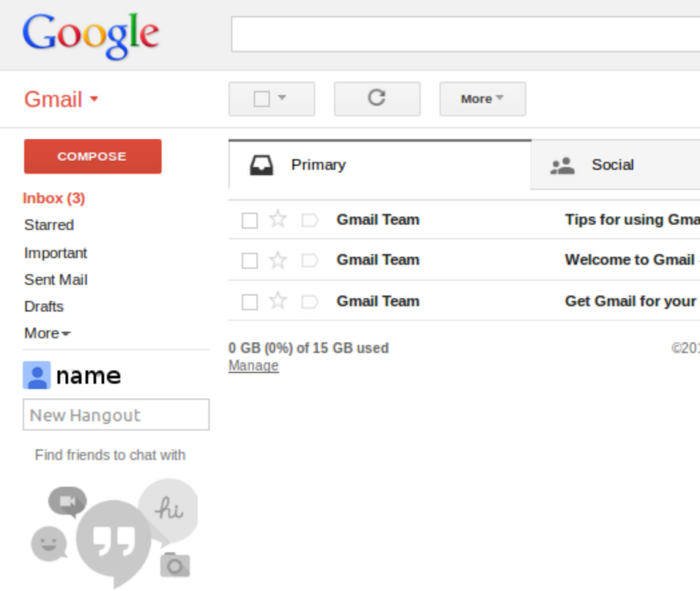
Task: Click into the Google search box
Action: 465,34
